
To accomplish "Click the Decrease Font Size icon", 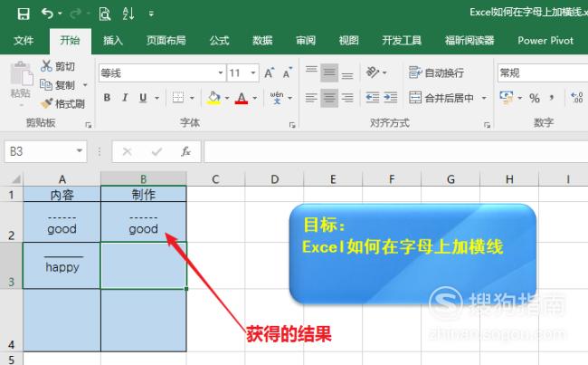I will tap(288, 72).
